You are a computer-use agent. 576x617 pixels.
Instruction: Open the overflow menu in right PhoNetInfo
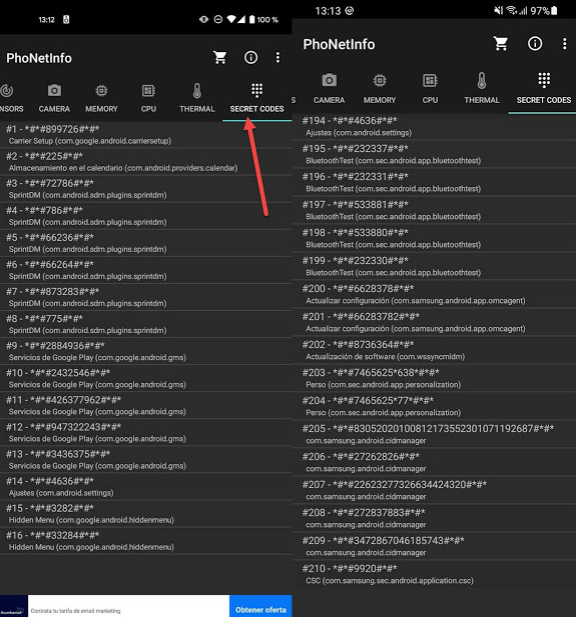point(565,44)
